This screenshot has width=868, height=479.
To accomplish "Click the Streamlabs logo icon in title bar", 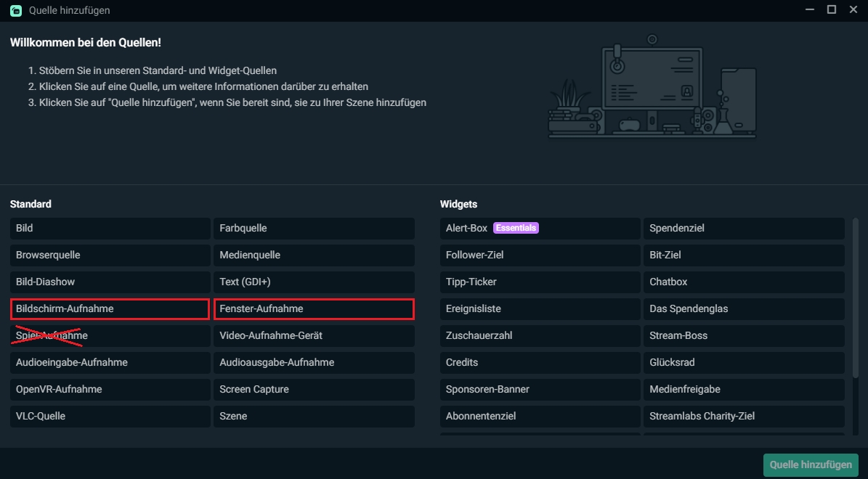I will pos(15,11).
